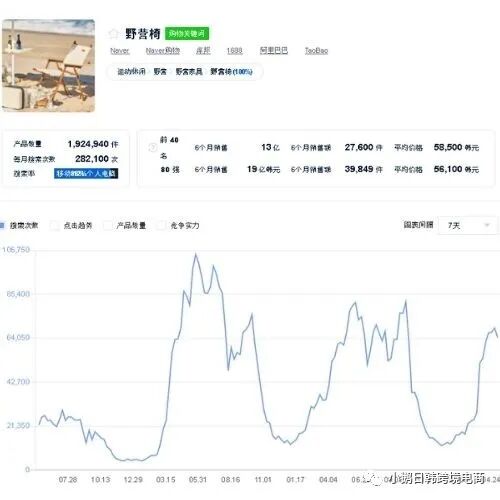Click the 野营椅 keyword title
Screen dimensions: 500x500
pos(143,34)
